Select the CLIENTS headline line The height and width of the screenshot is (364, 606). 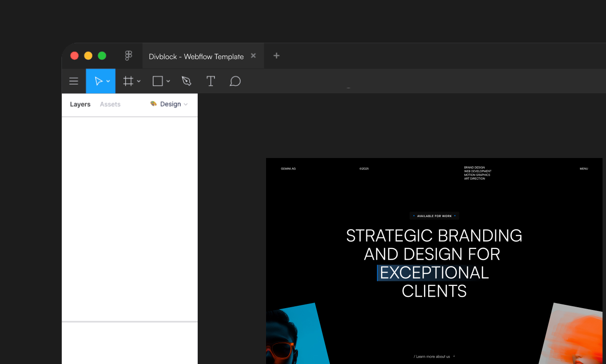point(434,291)
